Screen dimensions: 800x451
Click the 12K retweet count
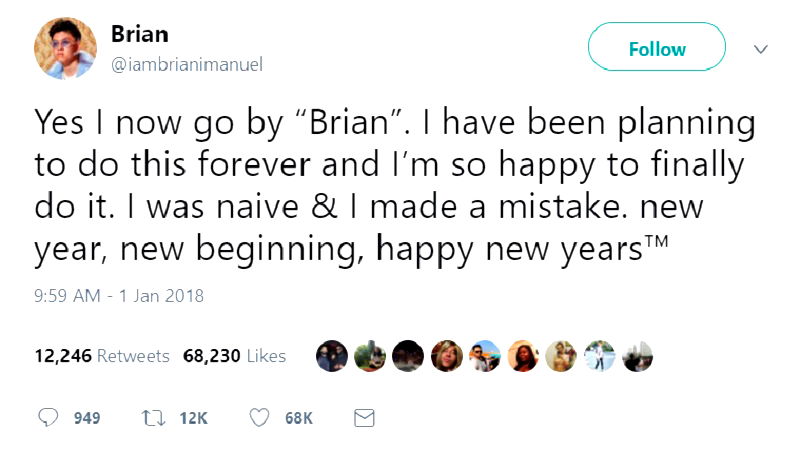coord(193,418)
